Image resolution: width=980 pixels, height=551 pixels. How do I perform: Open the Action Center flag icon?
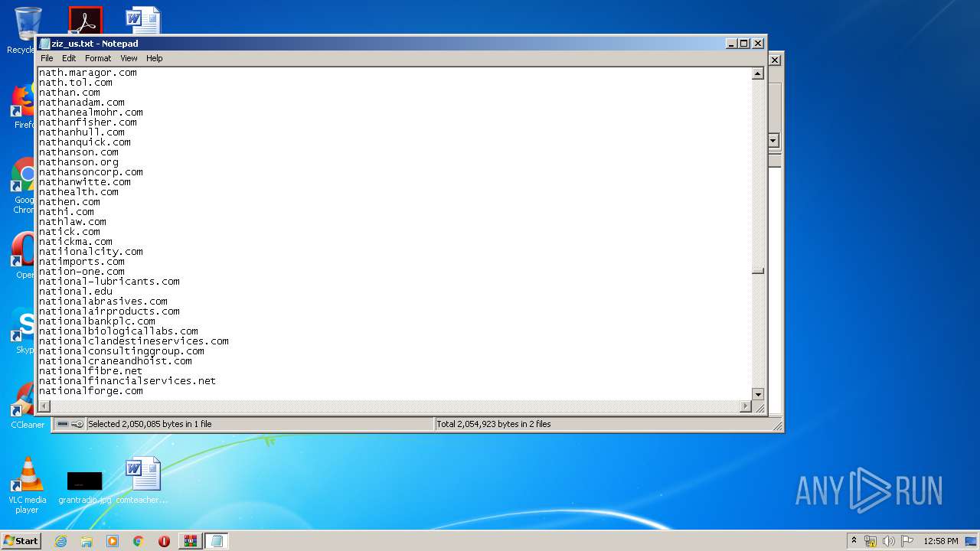[x=907, y=541]
